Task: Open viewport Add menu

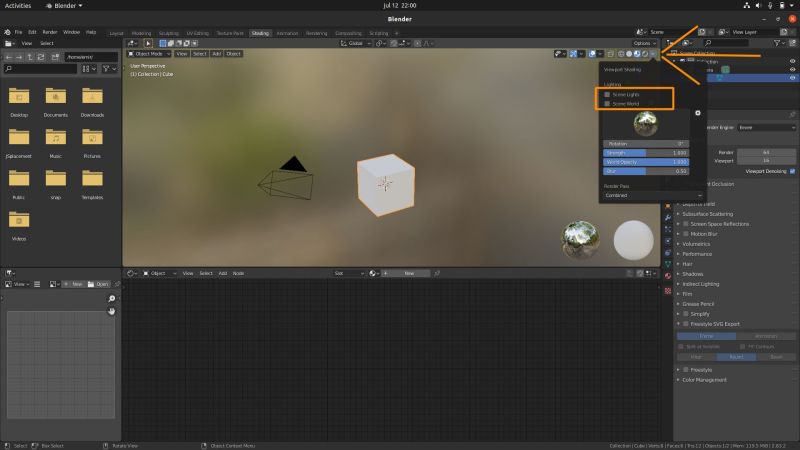Action: pos(217,54)
